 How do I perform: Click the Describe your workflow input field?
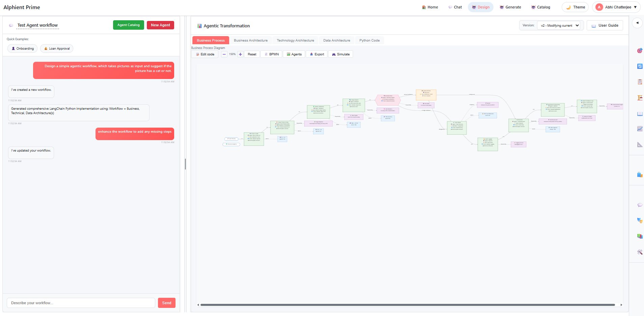click(81, 303)
